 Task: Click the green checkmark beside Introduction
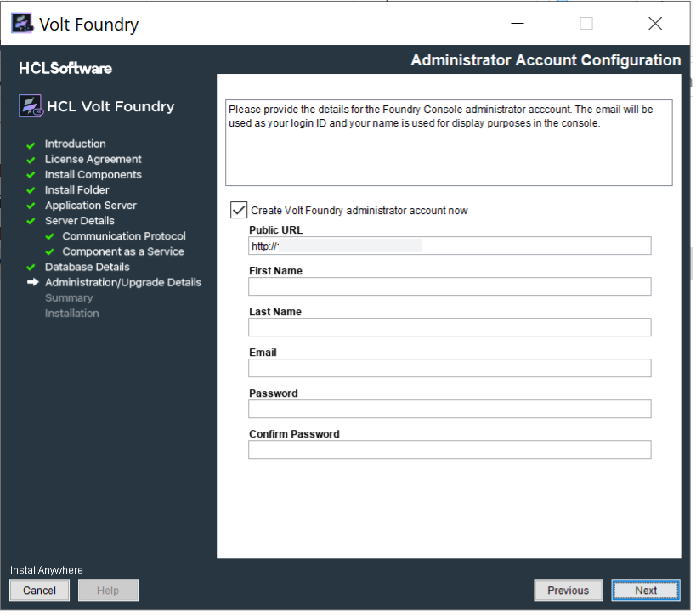point(31,144)
